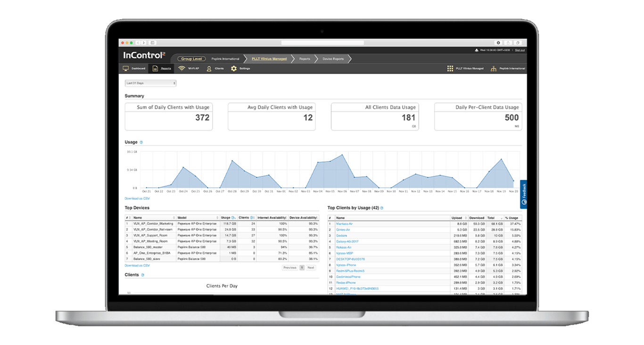Click the Peplink International organization tree icon
This screenshot has height=345, width=644.
[494, 68]
